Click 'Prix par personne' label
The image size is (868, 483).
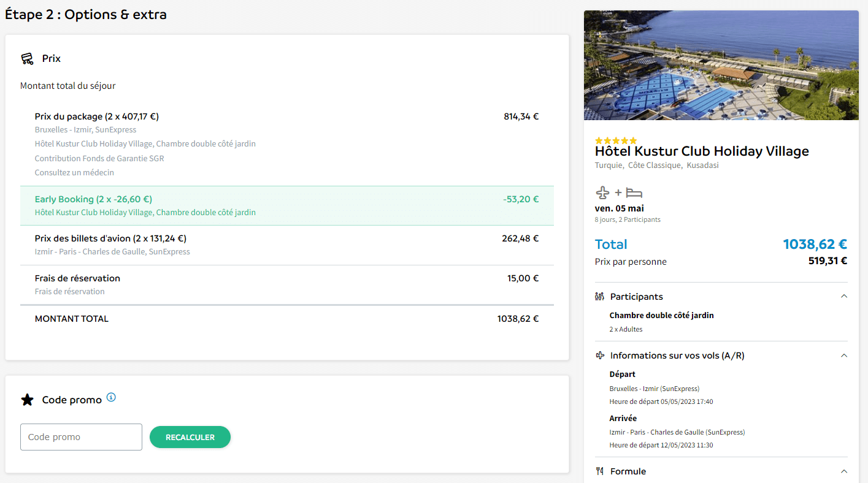(631, 262)
